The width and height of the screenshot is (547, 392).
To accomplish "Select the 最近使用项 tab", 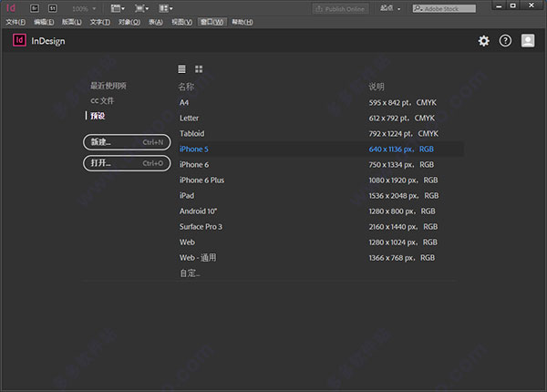I will point(108,86).
